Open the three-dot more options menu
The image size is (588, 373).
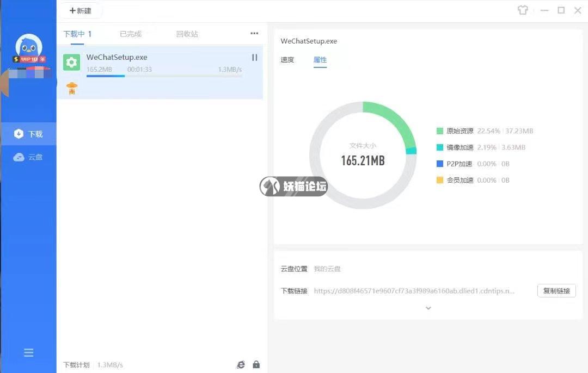254,33
